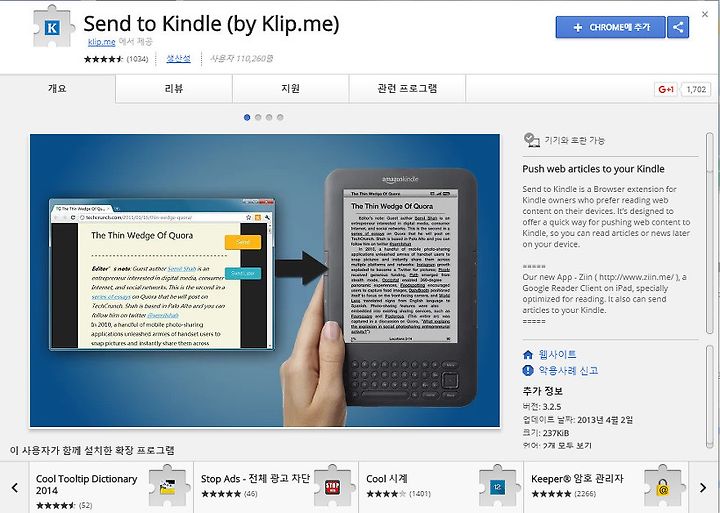Image resolution: width=720 pixels, height=513 pixels.
Task: Click the CHROME에 추가 button
Action: 610,27
